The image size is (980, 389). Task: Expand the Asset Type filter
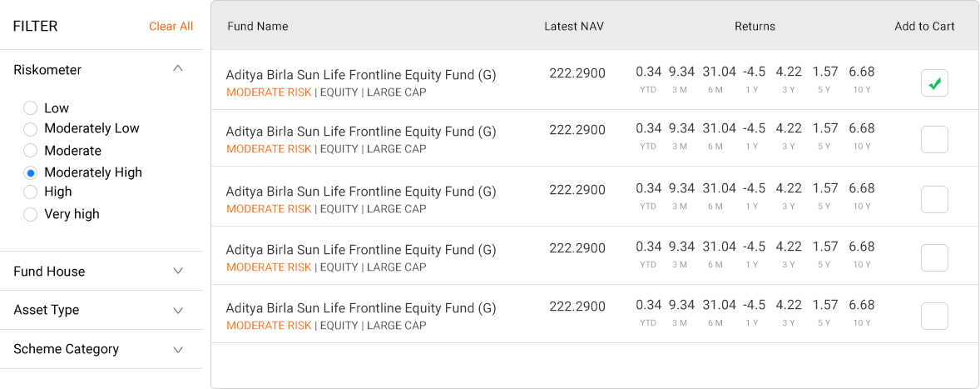pos(177,311)
